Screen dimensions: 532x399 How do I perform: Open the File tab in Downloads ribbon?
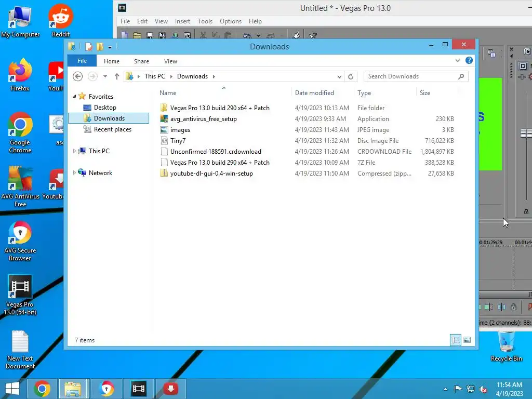point(82,61)
